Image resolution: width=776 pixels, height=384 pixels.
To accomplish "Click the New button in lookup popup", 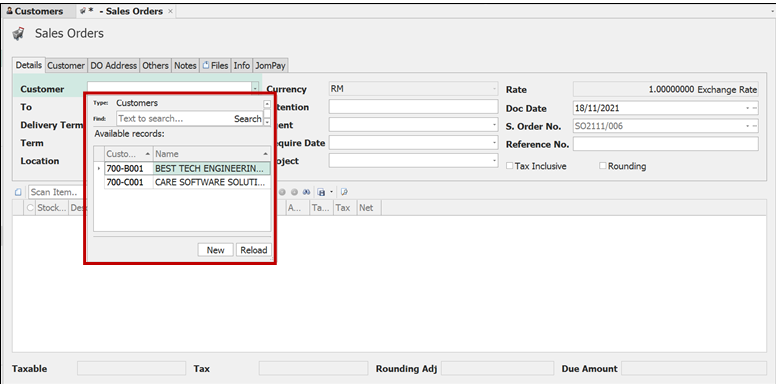I will click(x=215, y=250).
